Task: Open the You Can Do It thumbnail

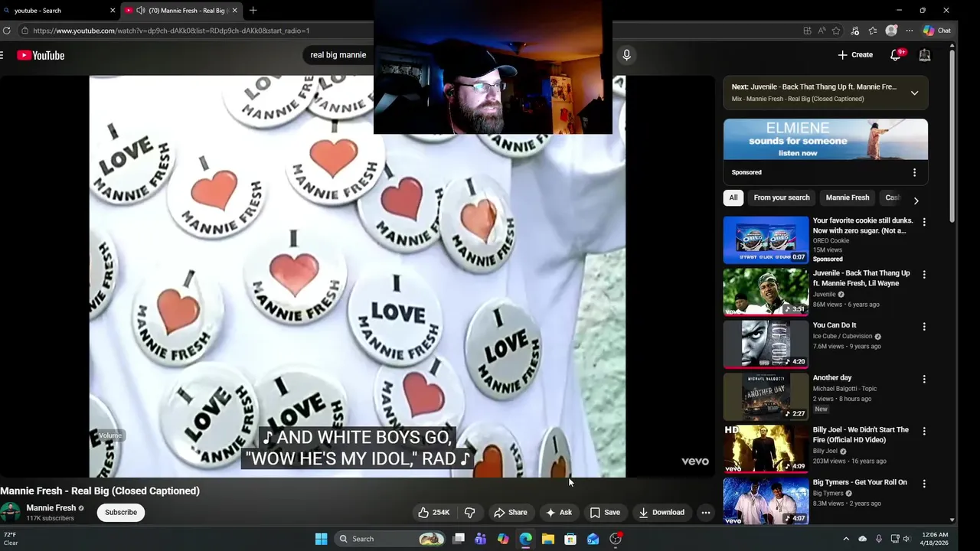Action: [x=766, y=344]
